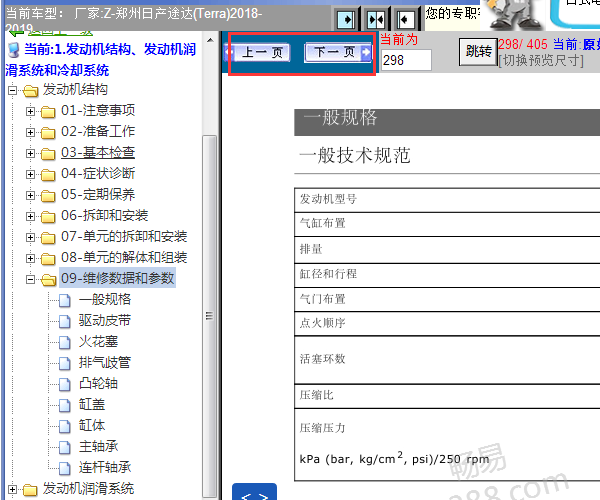Screen dimensions: 600x500
Task: Open the 缸体 document
Action: pos(92,426)
